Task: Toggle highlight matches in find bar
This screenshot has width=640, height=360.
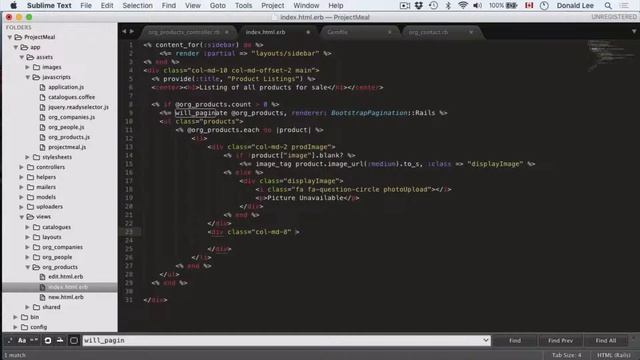Action: tap(73, 340)
